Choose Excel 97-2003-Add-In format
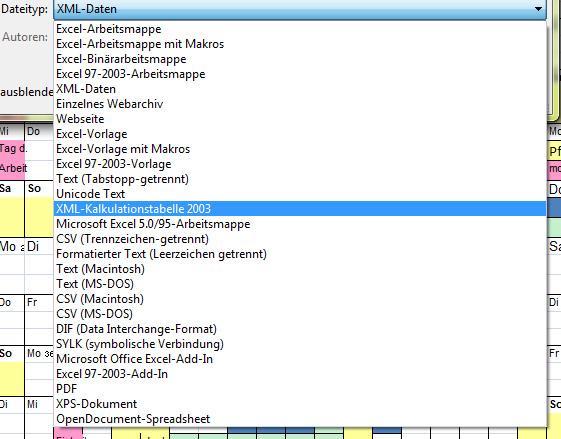 (300, 374)
